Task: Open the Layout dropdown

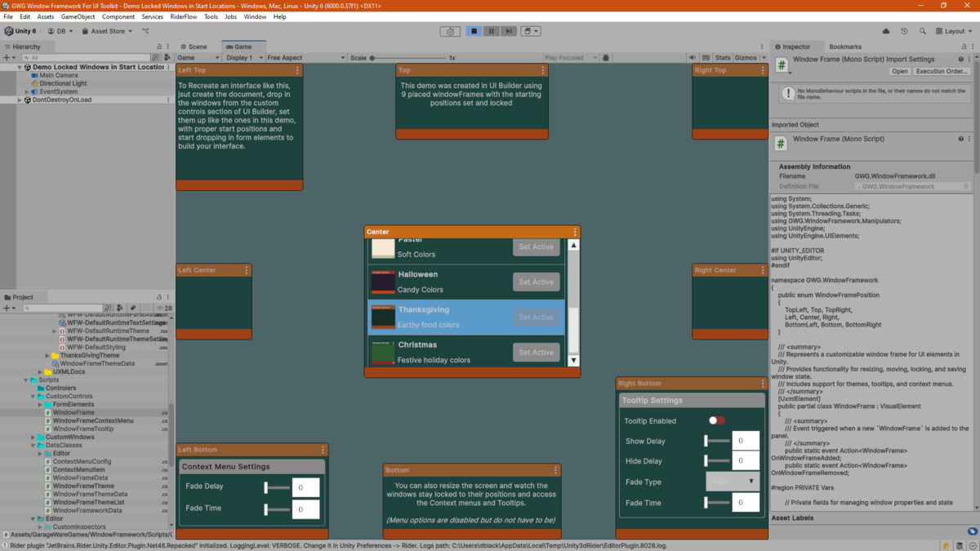Action: (954, 31)
